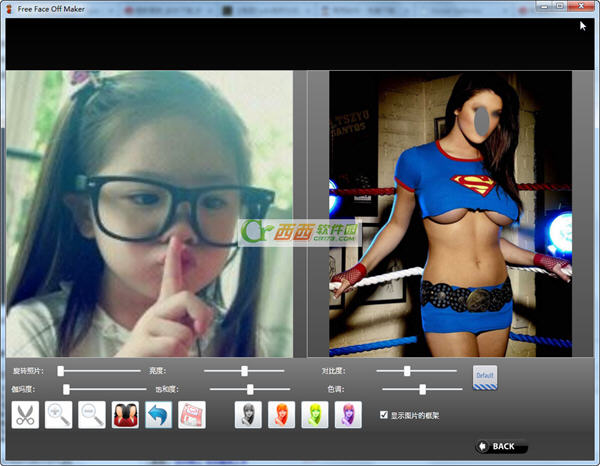Viewport: 600px width, 466px height.
Task: Adjust the 对比度 contrast slider
Action: (x=416, y=371)
